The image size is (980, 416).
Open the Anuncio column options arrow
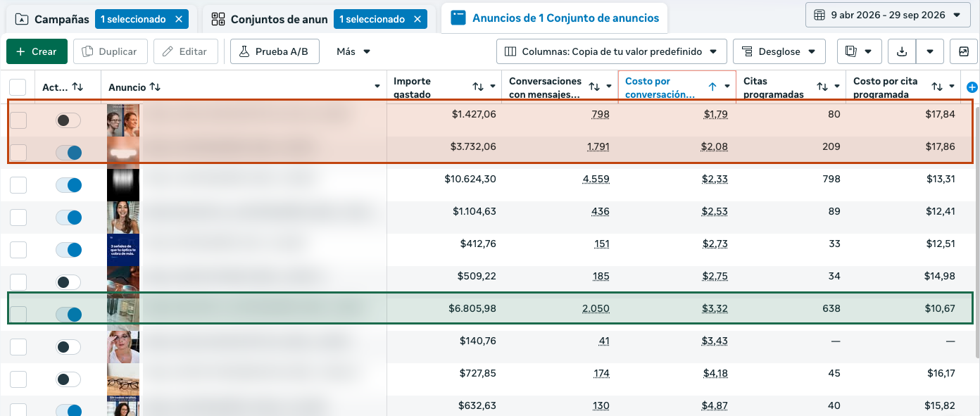377,87
